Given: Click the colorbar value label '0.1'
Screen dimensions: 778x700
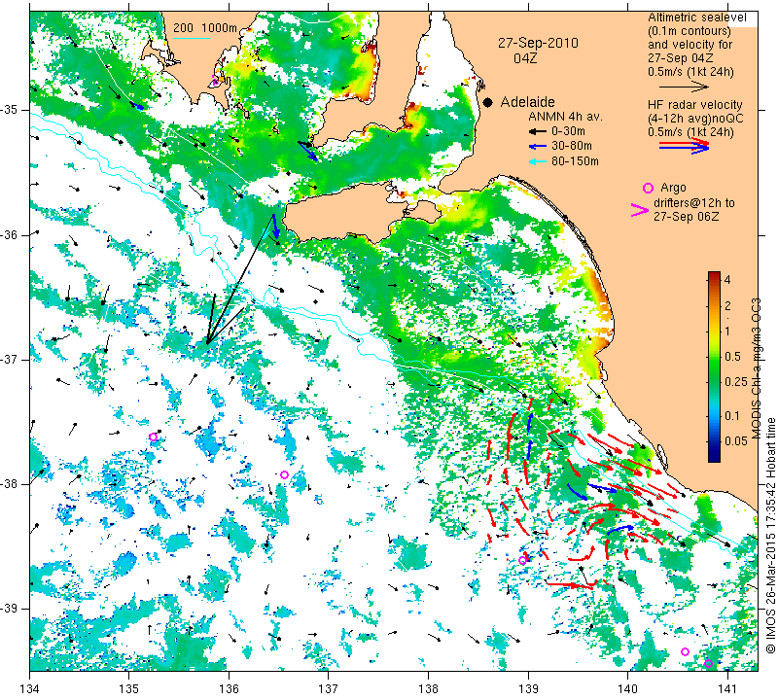Looking at the screenshot, I should point(732,416).
